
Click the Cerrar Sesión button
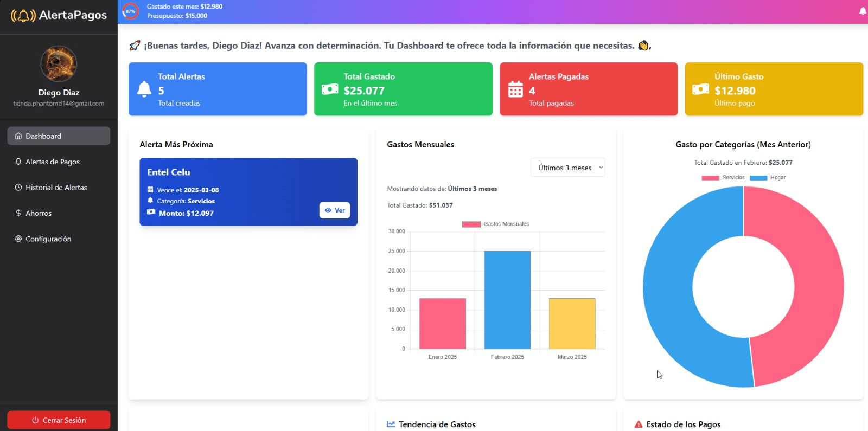click(59, 420)
